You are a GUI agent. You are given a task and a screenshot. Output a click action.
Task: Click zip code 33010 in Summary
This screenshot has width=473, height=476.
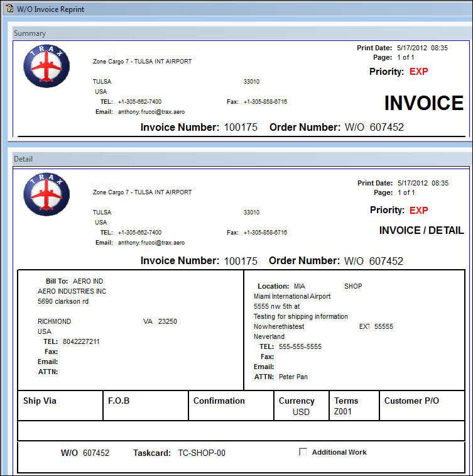point(251,81)
